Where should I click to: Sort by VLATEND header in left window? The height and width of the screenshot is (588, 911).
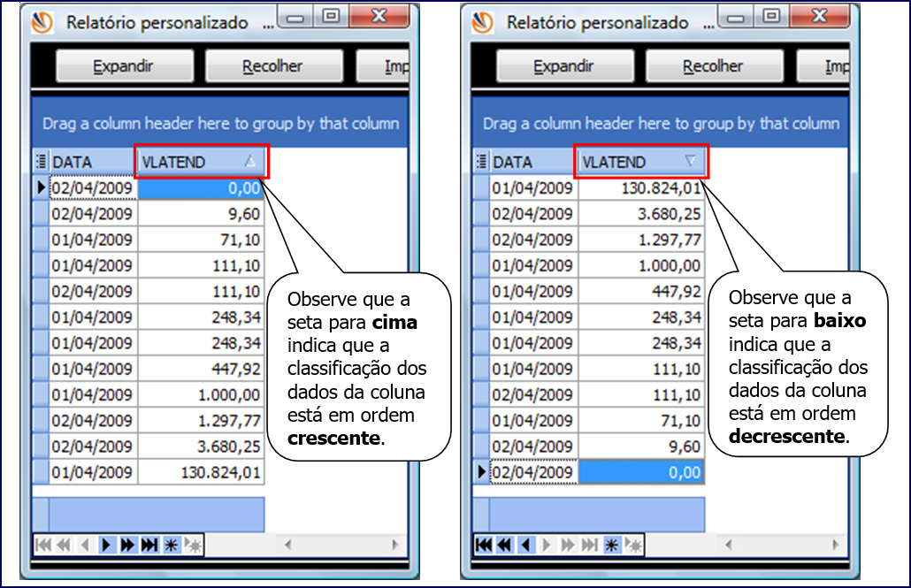pyautogui.click(x=201, y=162)
